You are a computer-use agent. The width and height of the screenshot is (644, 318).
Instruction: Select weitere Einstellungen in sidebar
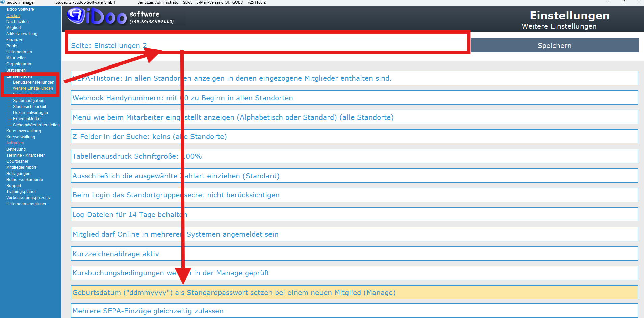[33, 88]
